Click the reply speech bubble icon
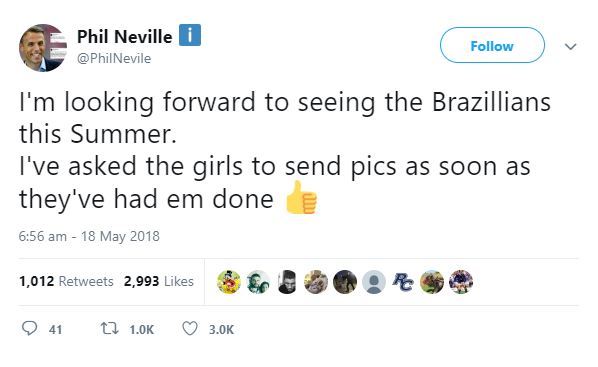The height and width of the screenshot is (367, 598). click(x=29, y=328)
